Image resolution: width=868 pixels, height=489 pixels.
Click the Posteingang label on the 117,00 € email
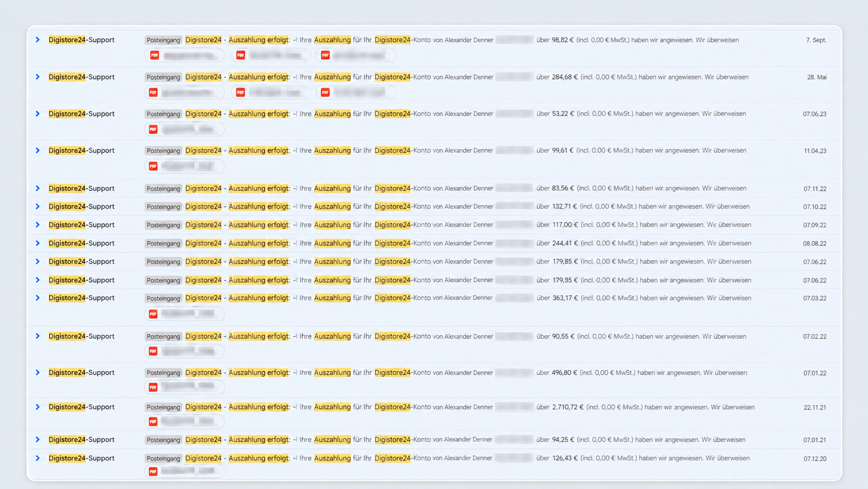tap(163, 225)
